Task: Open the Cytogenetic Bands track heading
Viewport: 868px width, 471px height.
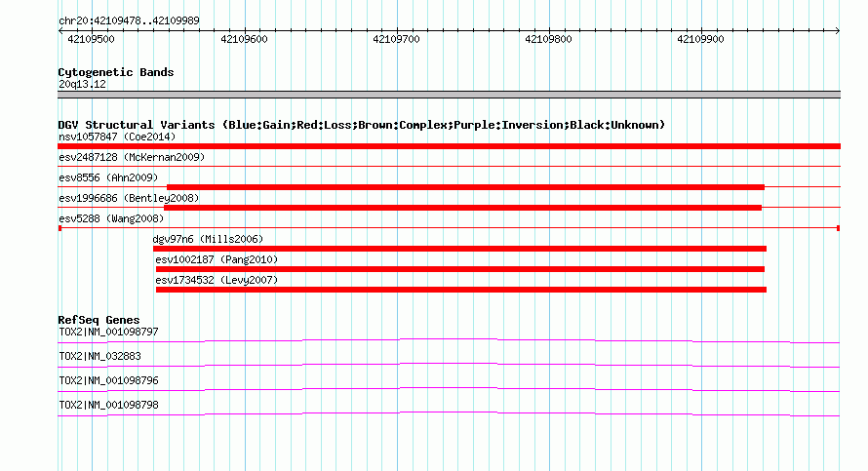Action: (116, 72)
